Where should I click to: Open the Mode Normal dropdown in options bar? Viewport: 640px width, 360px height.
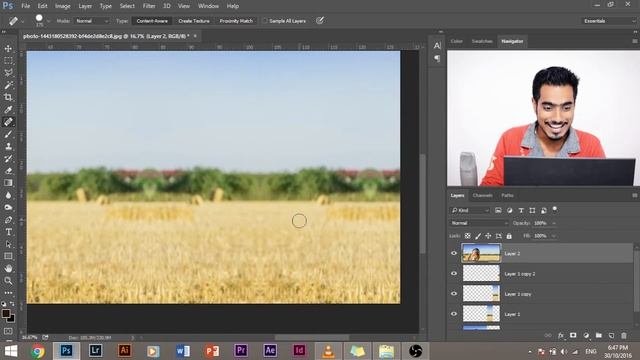[x=92, y=21]
